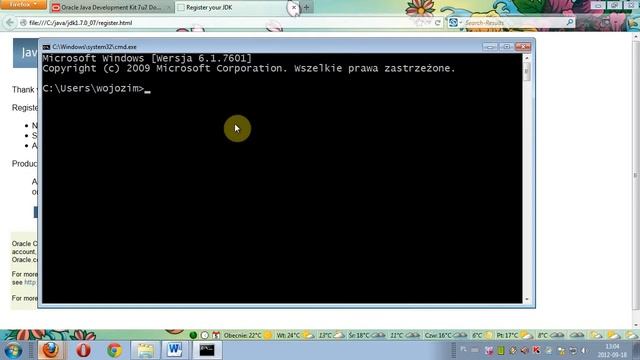Viewport: 640px width, 360px height.
Task: Launch Opera from the taskbar
Action: [x=83, y=350]
